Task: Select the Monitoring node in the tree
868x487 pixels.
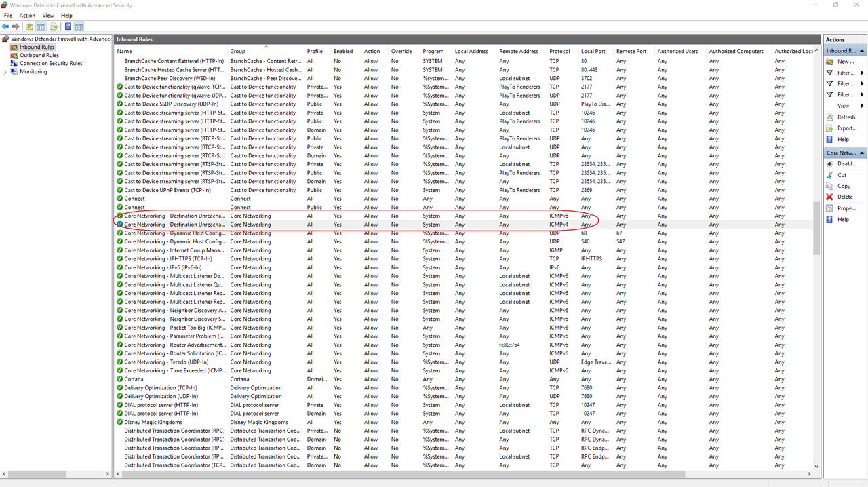Action: pos(33,72)
